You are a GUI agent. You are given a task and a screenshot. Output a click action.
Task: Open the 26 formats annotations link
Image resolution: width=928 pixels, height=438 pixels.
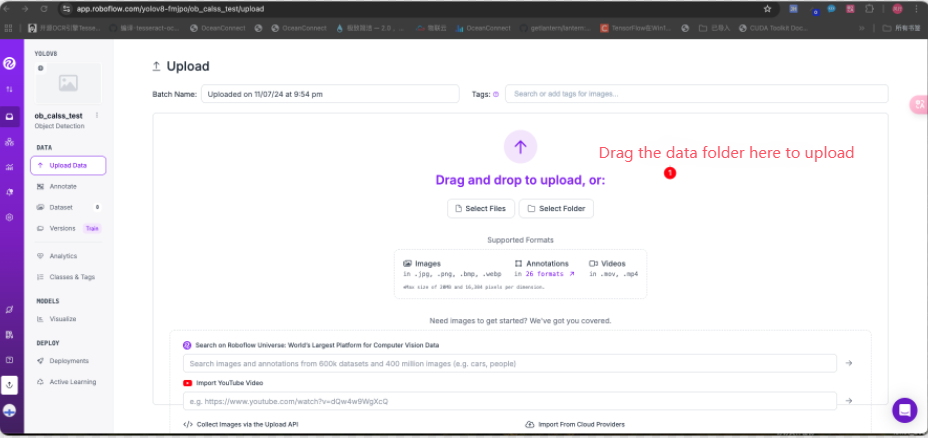(x=549, y=274)
